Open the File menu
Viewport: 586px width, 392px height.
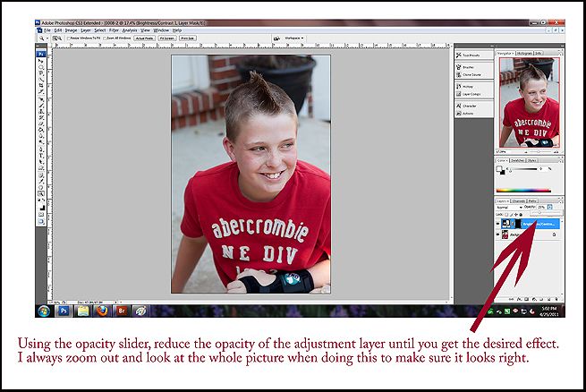pos(47,30)
